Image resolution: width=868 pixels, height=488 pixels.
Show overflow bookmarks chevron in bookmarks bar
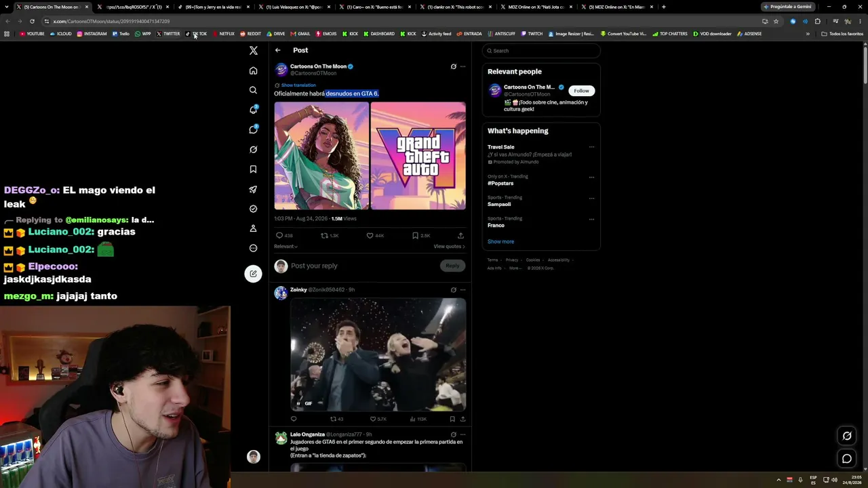tap(807, 34)
